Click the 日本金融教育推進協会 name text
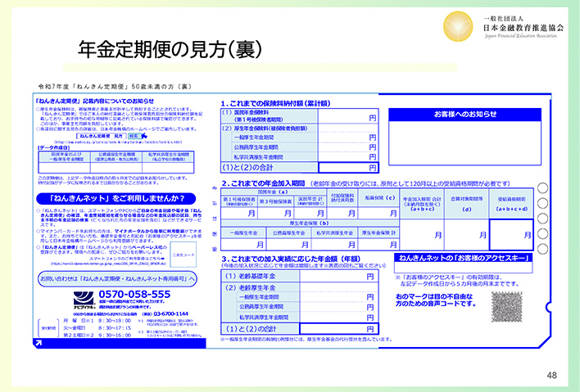The image size is (580, 392). point(523,28)
